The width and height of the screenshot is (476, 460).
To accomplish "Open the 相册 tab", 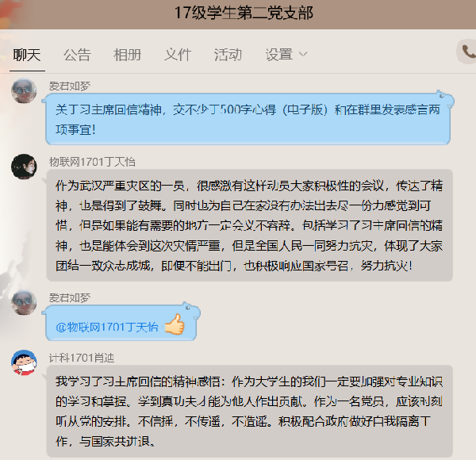I will coord(127,55).
